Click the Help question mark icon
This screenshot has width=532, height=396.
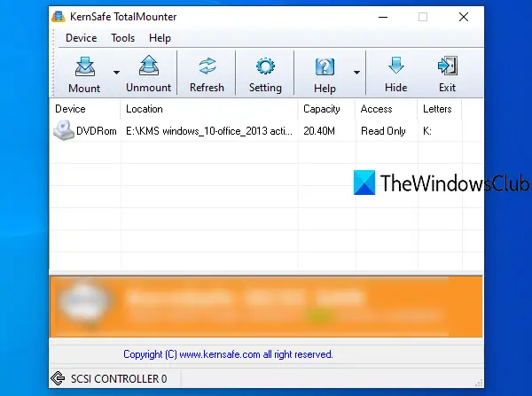pyautogui.click(x=325, y=66)
